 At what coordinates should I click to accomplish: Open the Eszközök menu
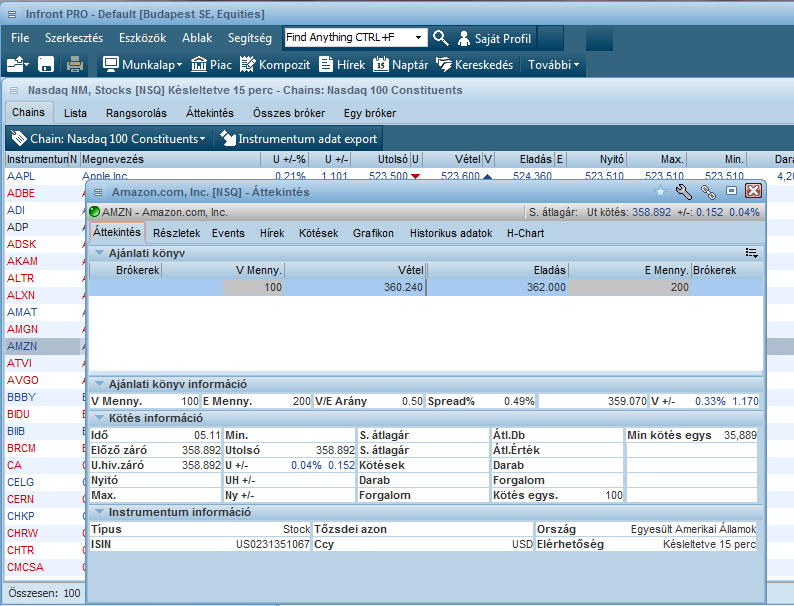(x=143, y=38)
